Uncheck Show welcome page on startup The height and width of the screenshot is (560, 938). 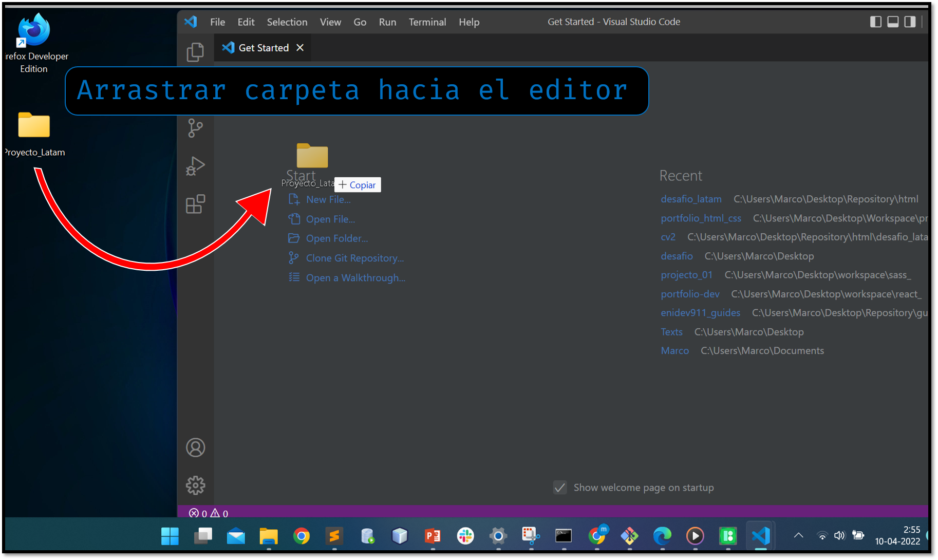tap(560, 487)
